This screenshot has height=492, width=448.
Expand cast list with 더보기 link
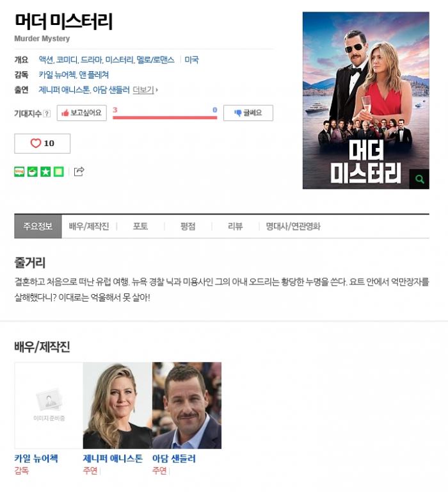click(145, 90)
